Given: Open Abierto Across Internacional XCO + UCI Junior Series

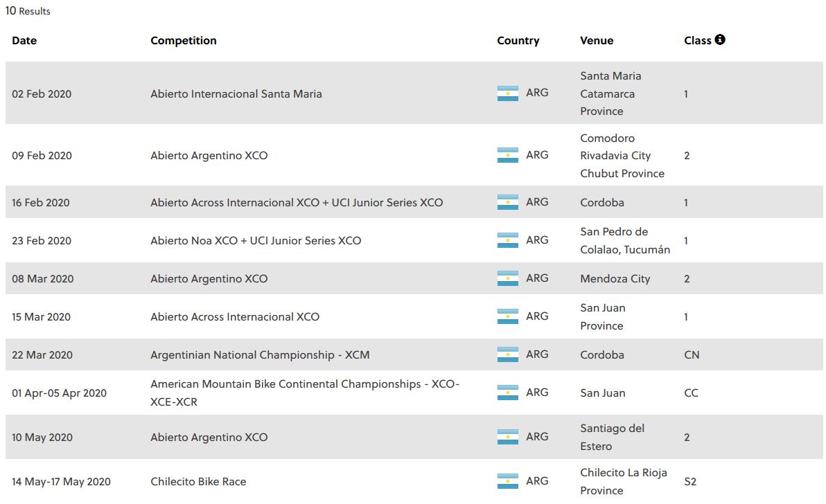Looking at the screenshot, I should tap(297, 203).
